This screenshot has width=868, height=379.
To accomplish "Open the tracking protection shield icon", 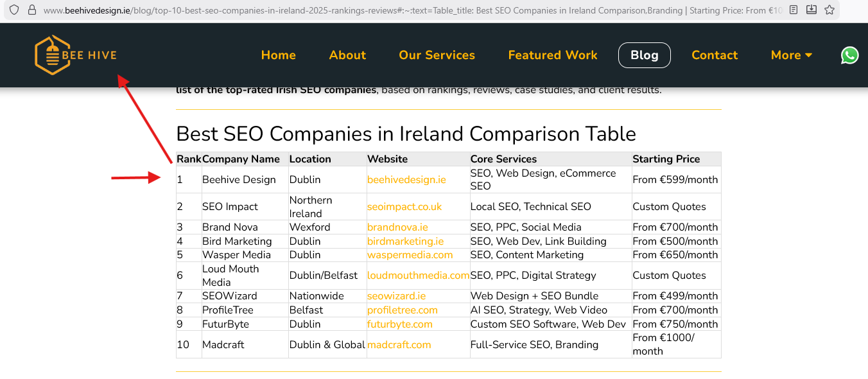I will tap(14, 10).
